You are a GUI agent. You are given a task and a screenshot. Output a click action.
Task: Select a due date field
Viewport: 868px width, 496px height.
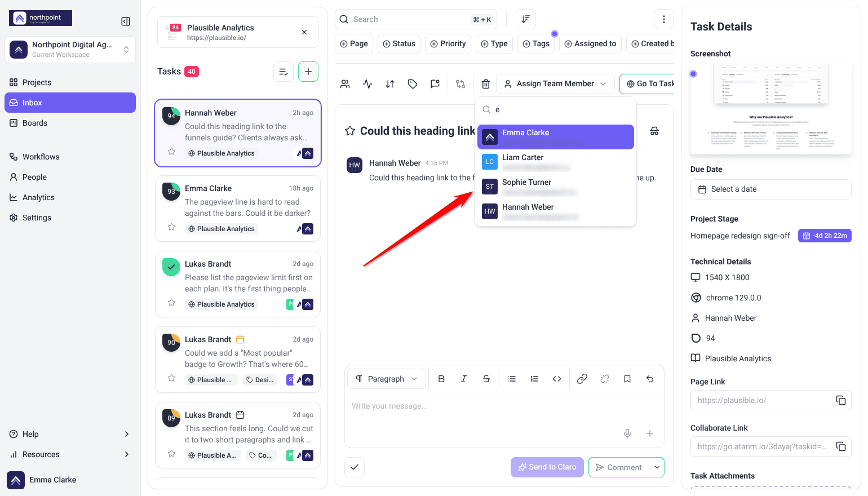coord(770,189)
